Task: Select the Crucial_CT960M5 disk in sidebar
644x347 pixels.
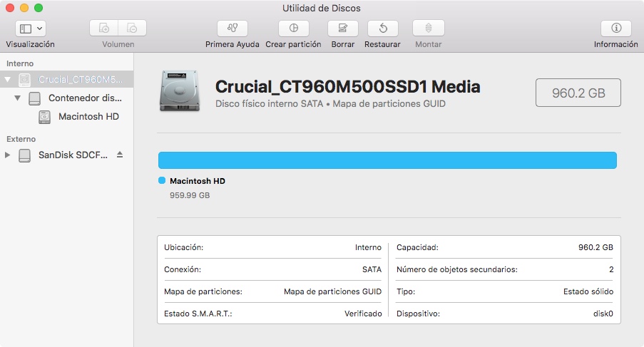Action: (x=66, y=80)
